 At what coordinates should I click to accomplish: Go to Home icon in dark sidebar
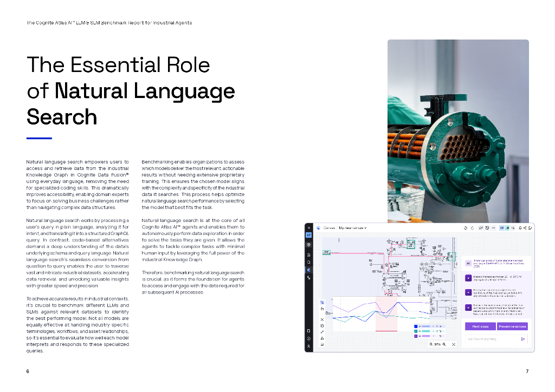pos(308,255)
